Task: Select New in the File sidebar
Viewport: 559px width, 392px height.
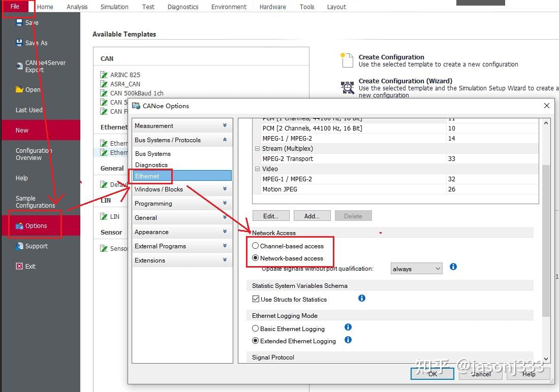Action: (41, 130)
